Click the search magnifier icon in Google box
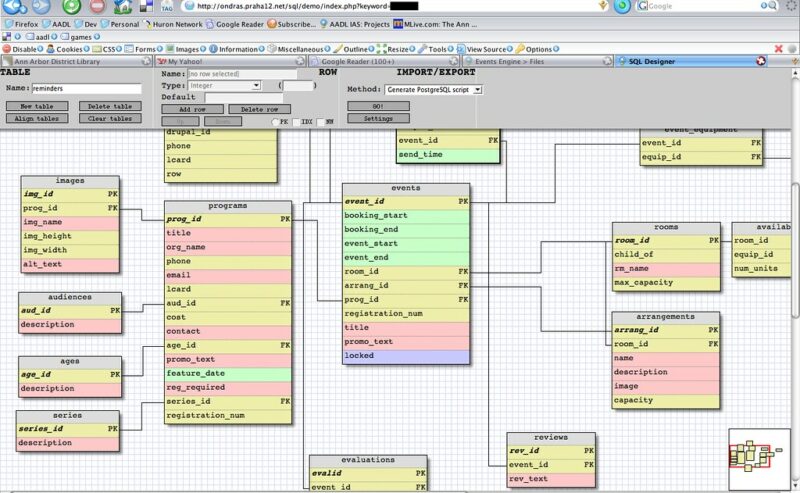The height and width of the screenshot is (493, 800). (x=772, y=6)
